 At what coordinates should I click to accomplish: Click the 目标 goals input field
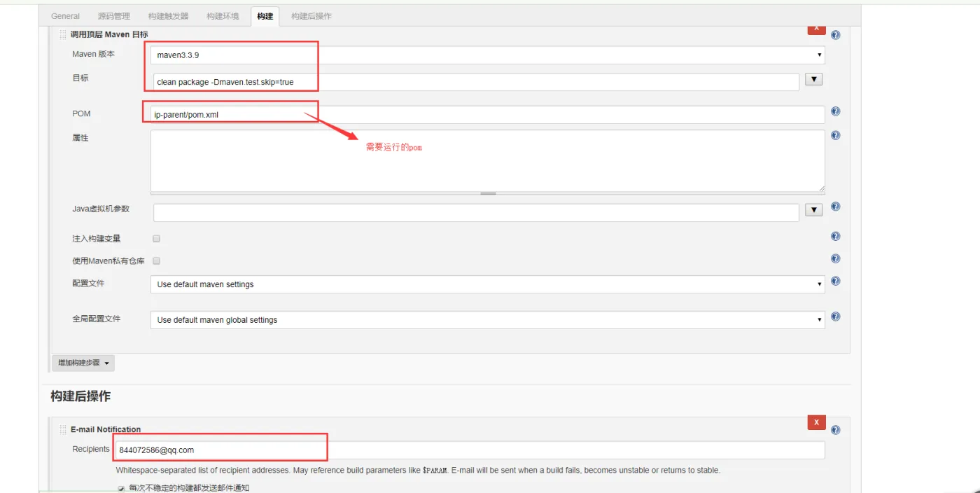[476, 82]
